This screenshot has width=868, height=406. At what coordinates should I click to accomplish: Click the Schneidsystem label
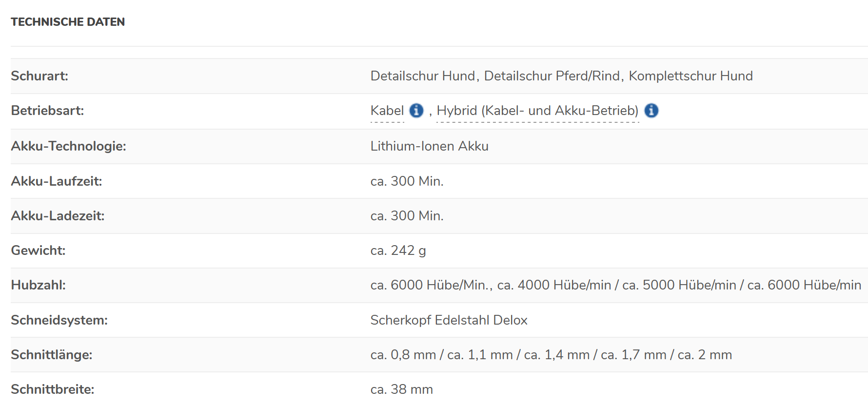tap(59, 320)
